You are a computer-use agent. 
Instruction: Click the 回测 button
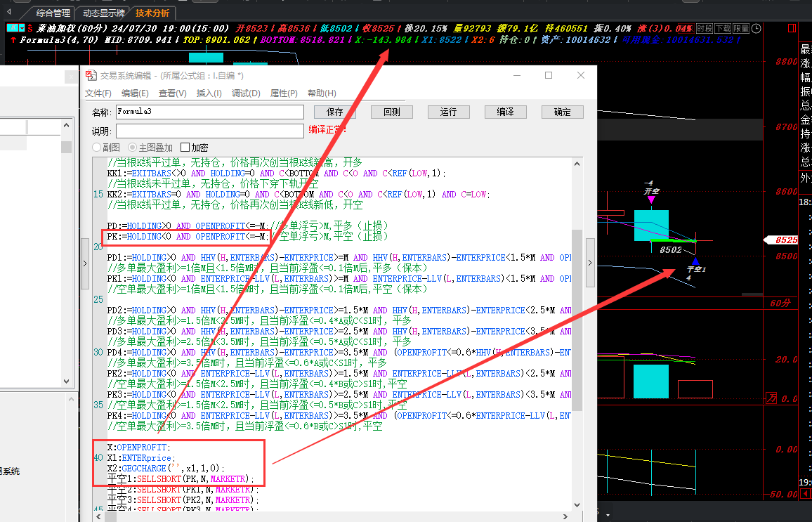[x=392, y=112]
